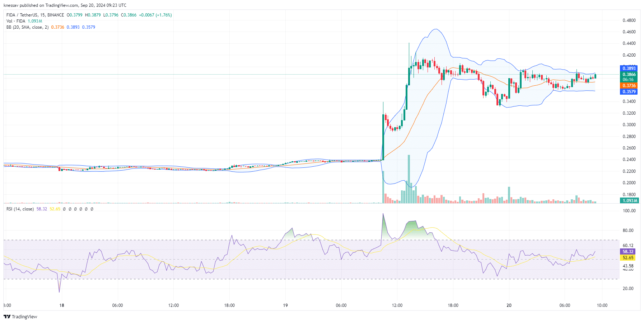Click the 0.1800 price axis label
This screenshot has height=323, width=644.
point(629,195)
